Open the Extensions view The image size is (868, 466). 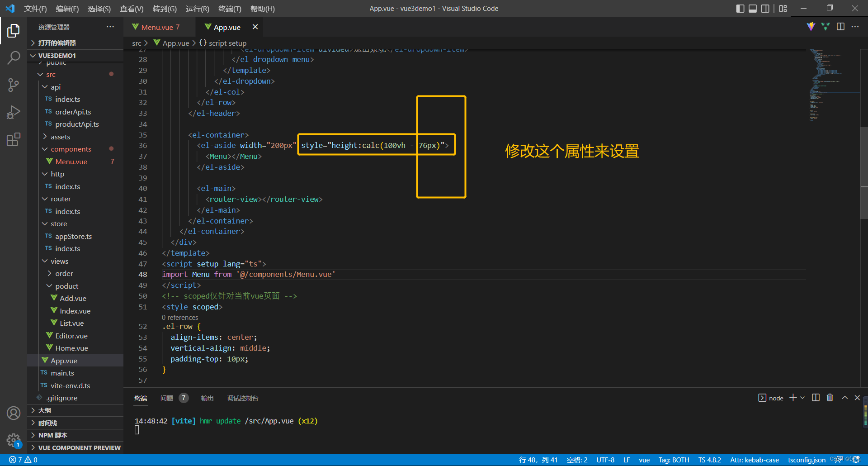[14, 139]
